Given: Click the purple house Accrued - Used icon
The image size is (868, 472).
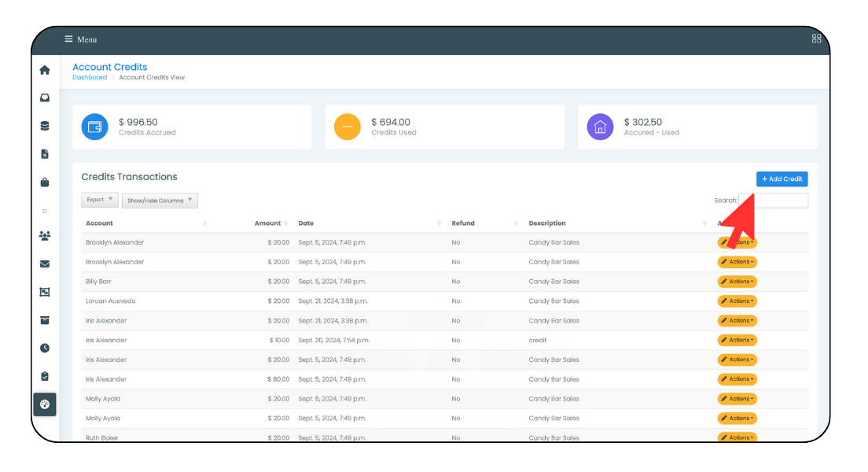Looking at the screenshot, I should (600, 127).
